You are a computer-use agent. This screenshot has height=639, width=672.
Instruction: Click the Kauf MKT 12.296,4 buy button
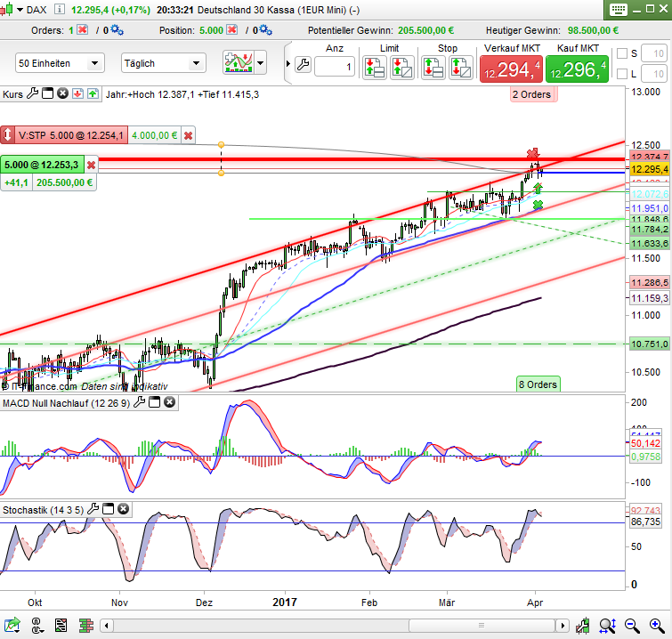pyautogui.click(x=577, y=69)
